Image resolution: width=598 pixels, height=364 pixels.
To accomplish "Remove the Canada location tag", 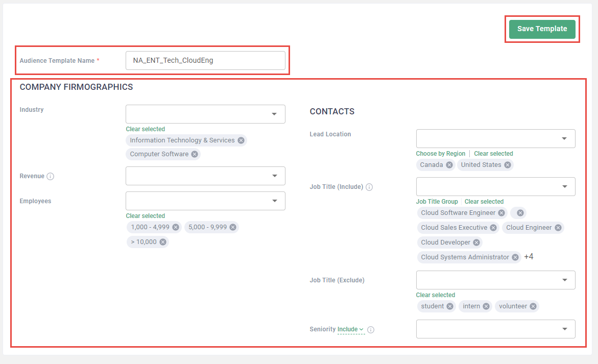I will [449, 165].
